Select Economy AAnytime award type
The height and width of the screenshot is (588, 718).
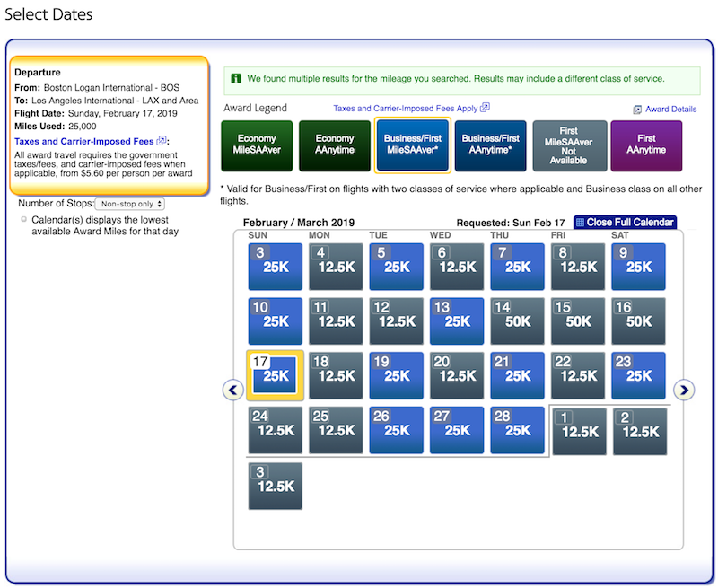(335, 145)
